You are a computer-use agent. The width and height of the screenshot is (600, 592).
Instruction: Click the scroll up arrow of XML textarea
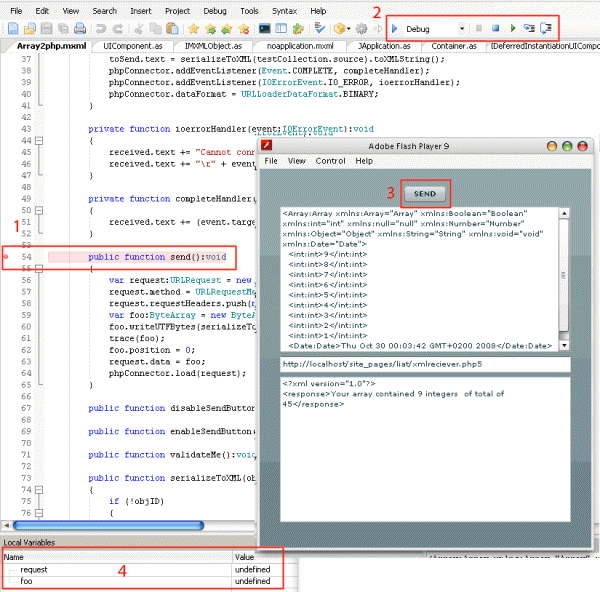click(x=564, y=213)
